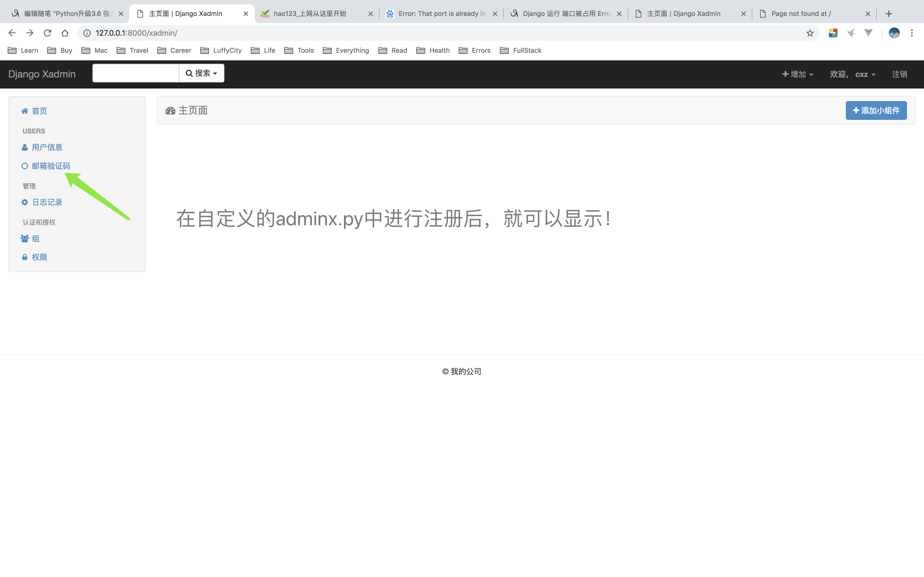Open the Chrome three-dot menu

(x=912, y=33)
